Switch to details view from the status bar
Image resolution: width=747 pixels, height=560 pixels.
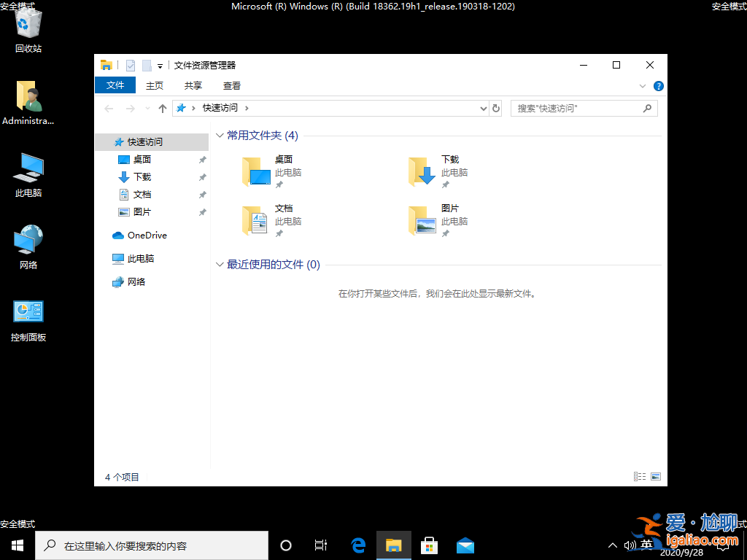(640, 476)
